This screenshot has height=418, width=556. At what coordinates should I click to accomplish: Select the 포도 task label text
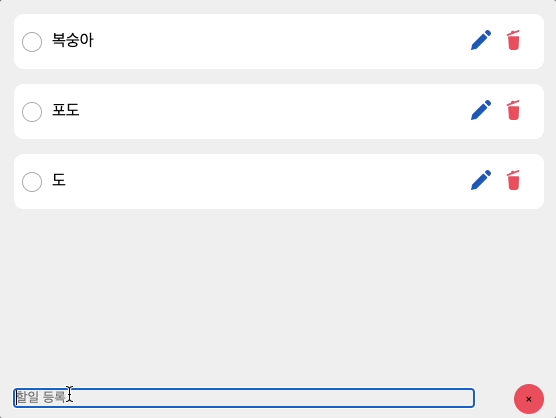coord(66,110)
